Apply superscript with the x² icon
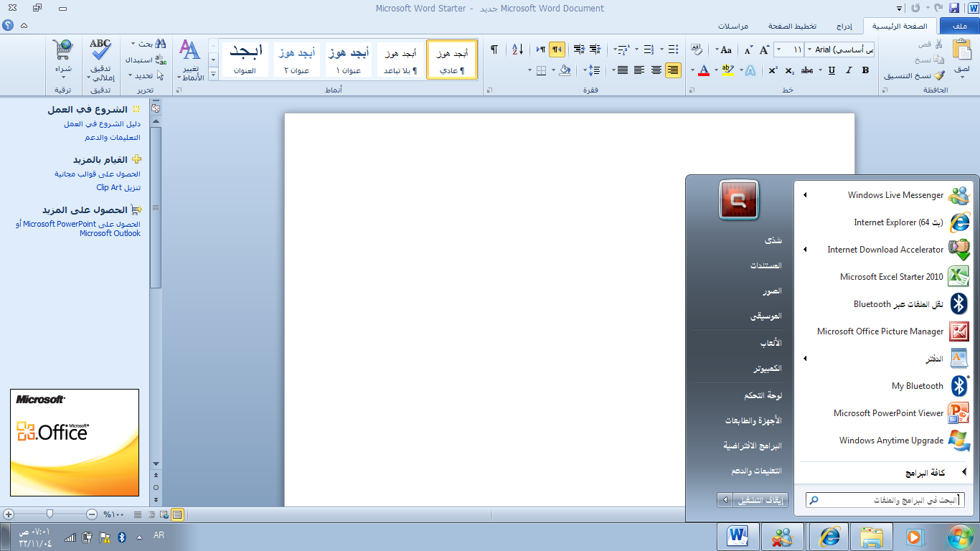The width and height of the screenshot is (980, 551). [x=773, y=70]
